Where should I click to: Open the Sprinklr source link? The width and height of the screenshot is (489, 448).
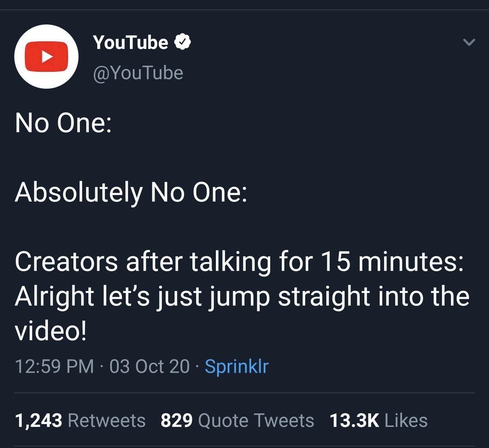[x=237, y=367]
